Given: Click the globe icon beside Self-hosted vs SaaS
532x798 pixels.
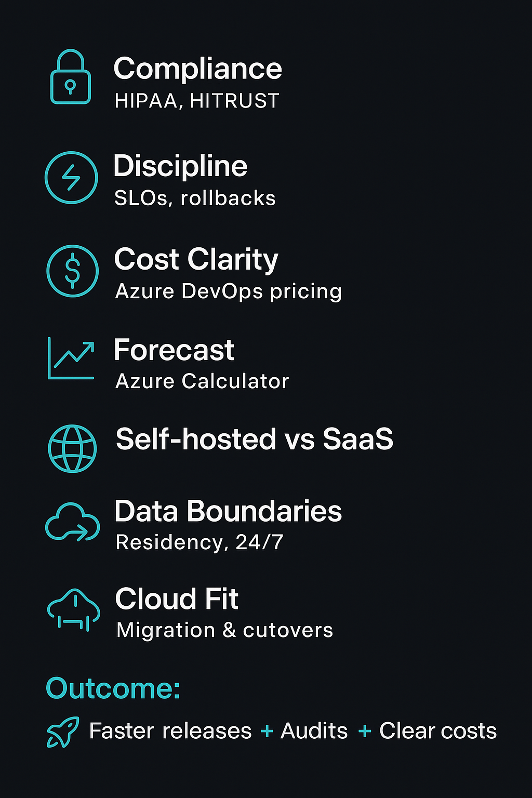Looking at the screenshot, I should (72, 448).
